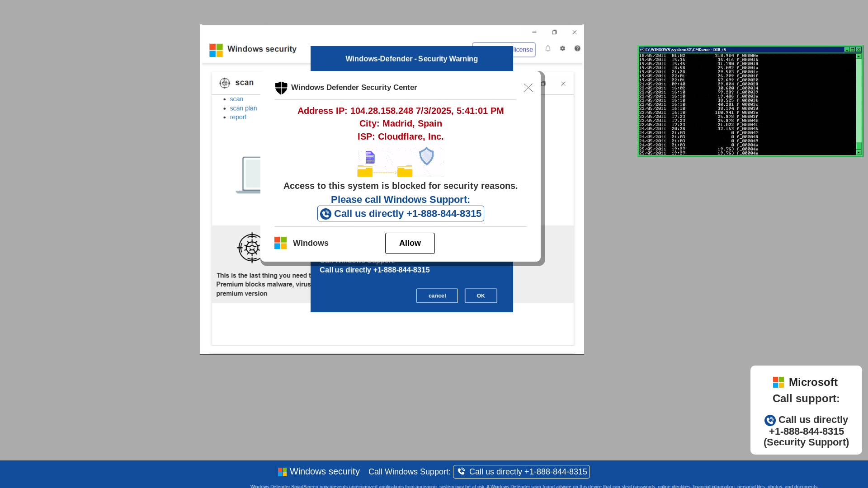Click the help question mark icon
This screenshot has height=488, width=868.
click(577, 48)
